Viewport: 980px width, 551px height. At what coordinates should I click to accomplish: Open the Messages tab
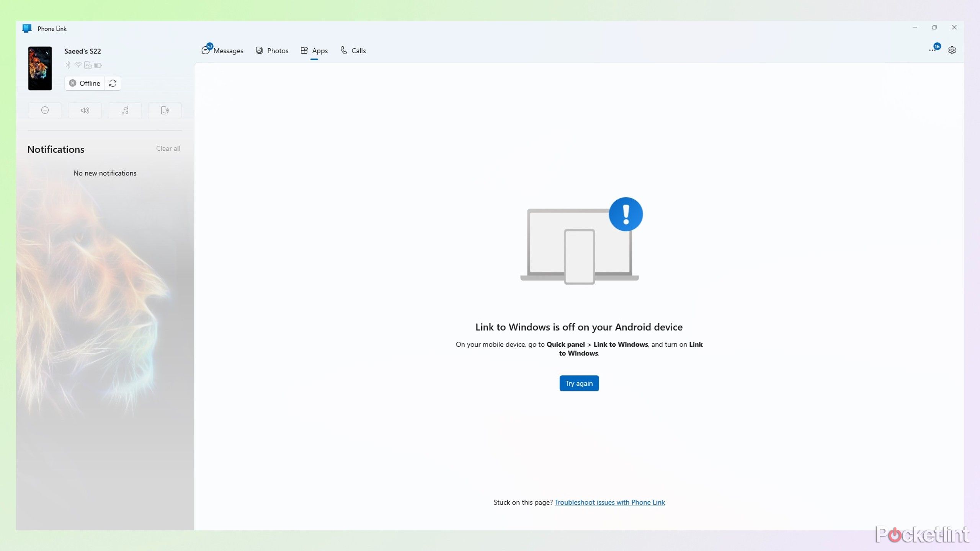click(222, 51)
